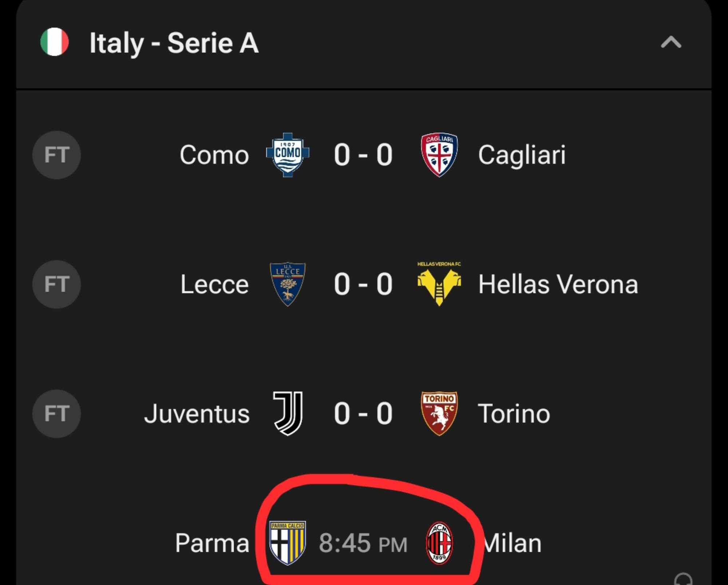Open the Italy - Serie A league title
728x585 pixels.
[x=174, y=43]
